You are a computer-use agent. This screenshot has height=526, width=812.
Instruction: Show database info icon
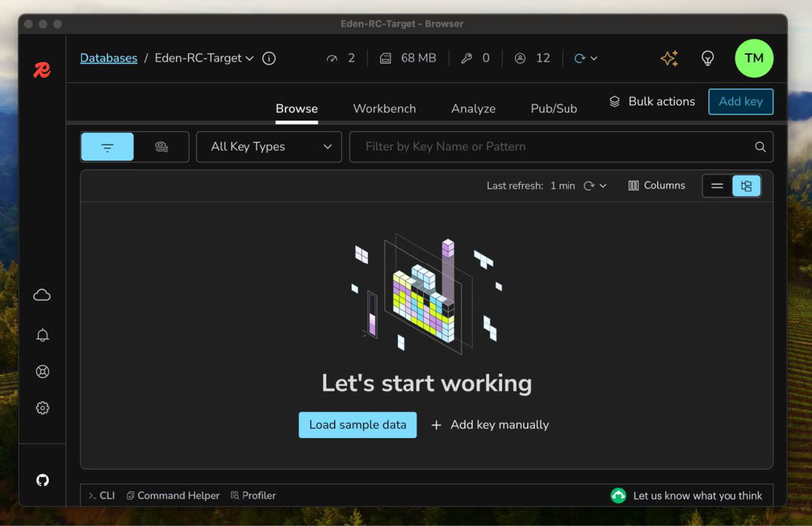(x=269, y=58)
